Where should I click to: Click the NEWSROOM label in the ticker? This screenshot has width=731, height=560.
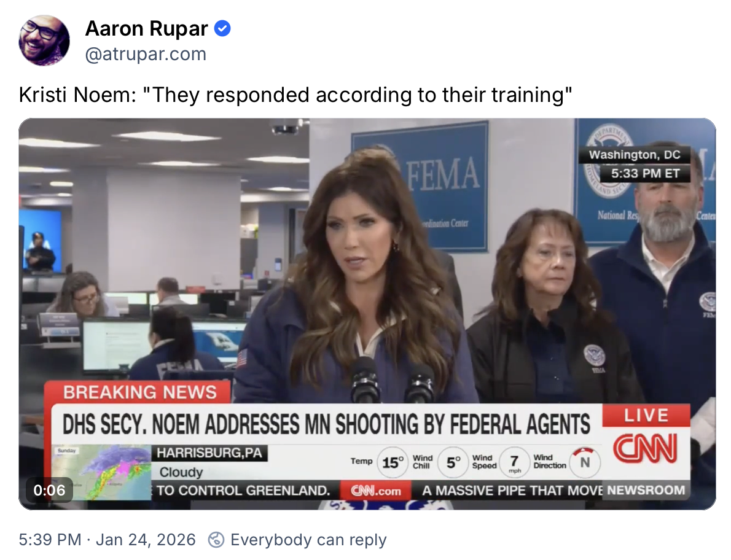[646, 490]
